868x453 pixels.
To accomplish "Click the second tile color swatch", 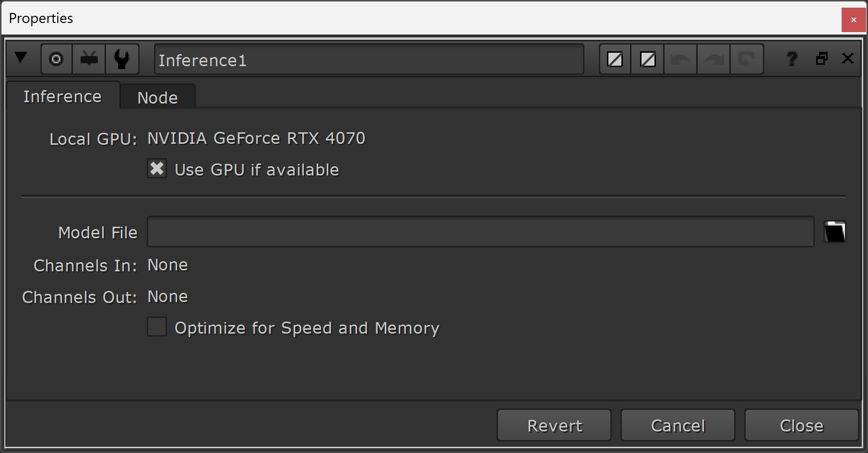I will click(x=648, y=59).
